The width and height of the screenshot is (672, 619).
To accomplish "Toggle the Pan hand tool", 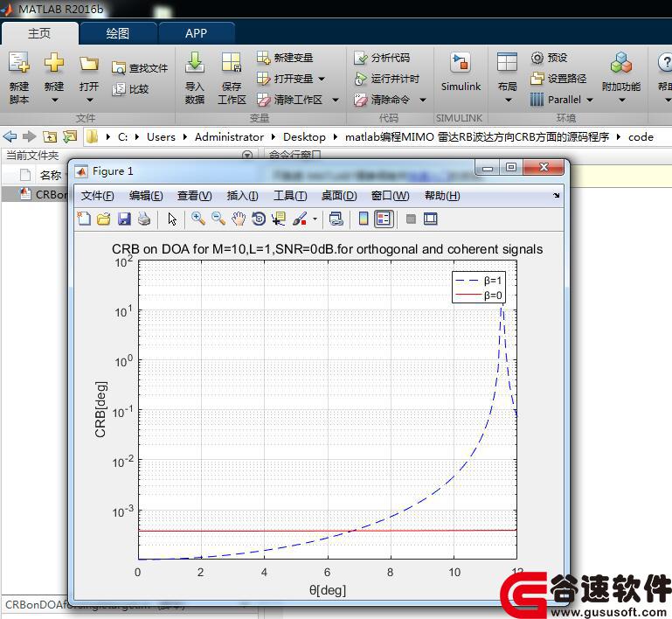I will (x=239, y=219).
